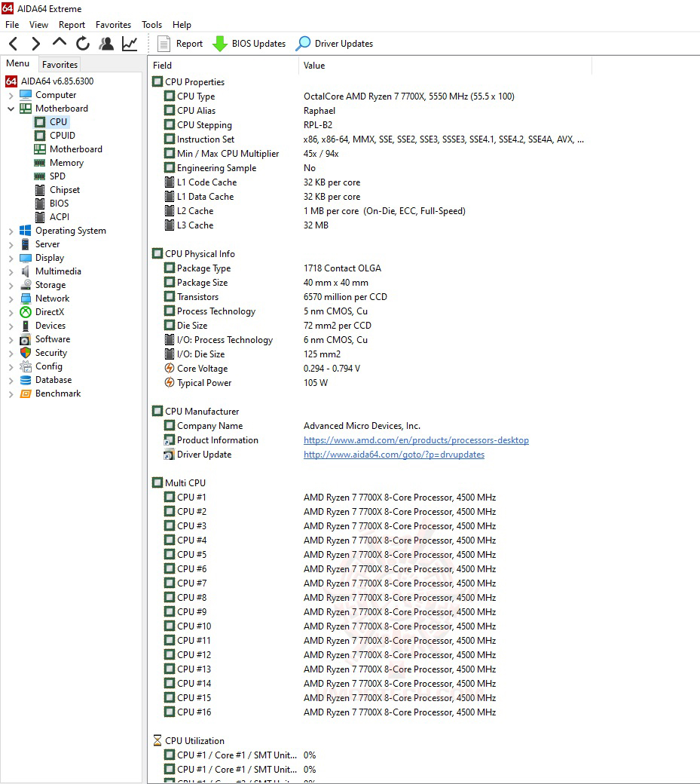Open the File menu
The image size is (700, 784).
point(12,24)
